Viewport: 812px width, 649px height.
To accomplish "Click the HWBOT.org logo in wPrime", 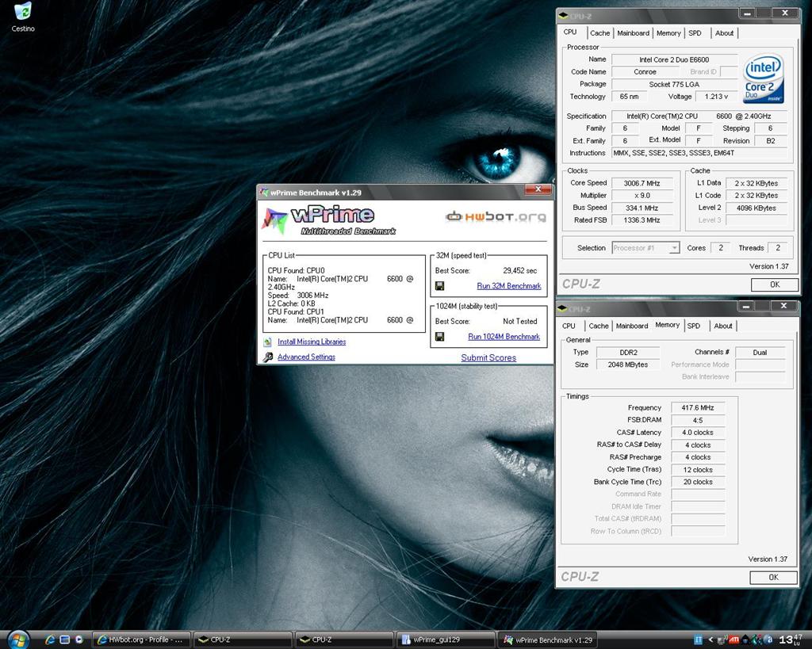I will point(496,216).
